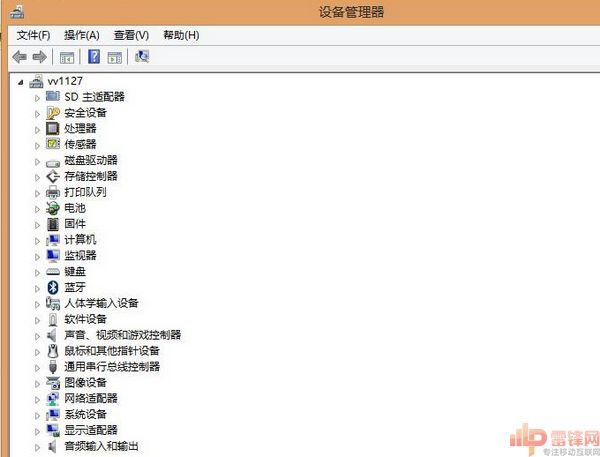Viewport: 600px width, 457px height.
Task: Click the 图像设备 camera icon
Action: coord(53,382)
